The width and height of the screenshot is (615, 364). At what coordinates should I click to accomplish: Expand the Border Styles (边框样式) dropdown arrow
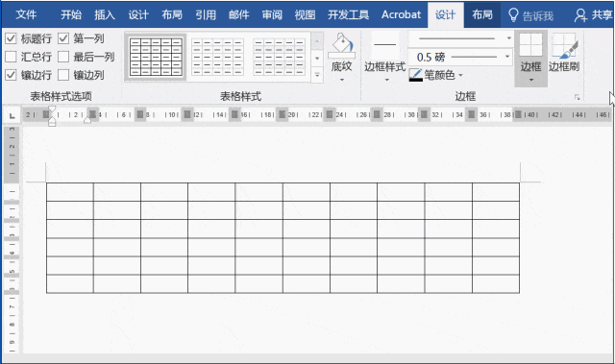[386, 80]
